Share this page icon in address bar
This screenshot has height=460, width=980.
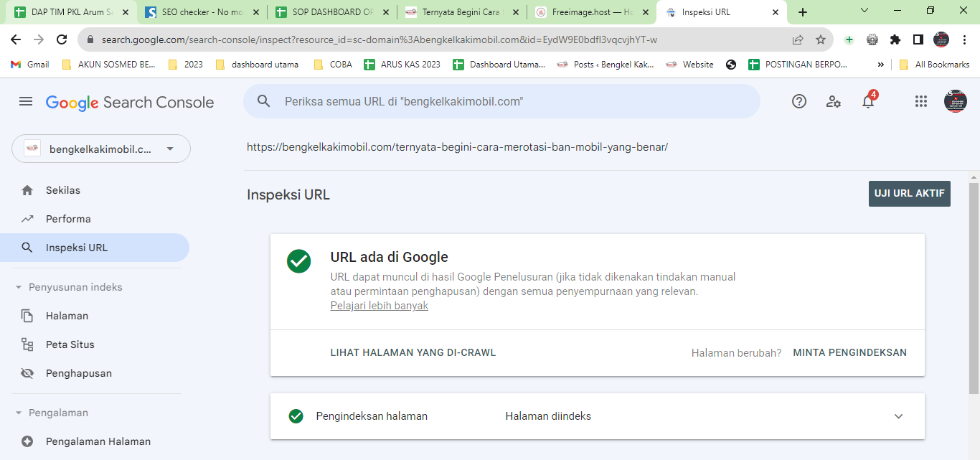(x=798, y=39)
